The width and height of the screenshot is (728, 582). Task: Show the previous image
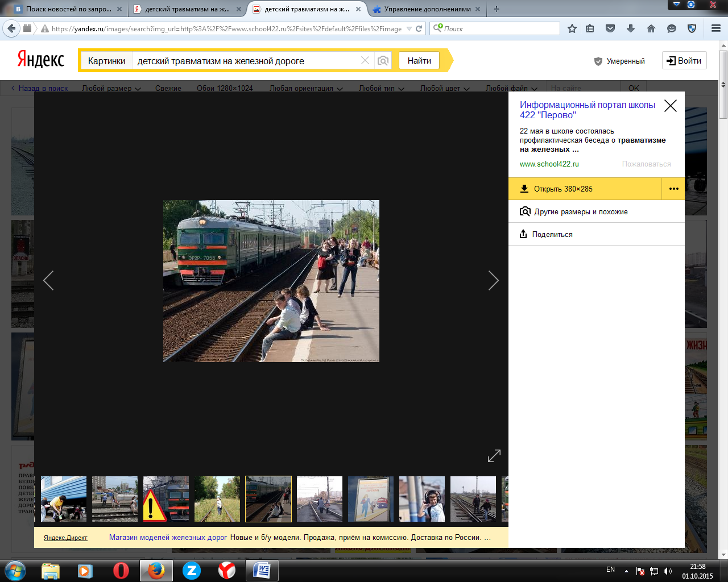pyautogui.click(x=48, y=280)
